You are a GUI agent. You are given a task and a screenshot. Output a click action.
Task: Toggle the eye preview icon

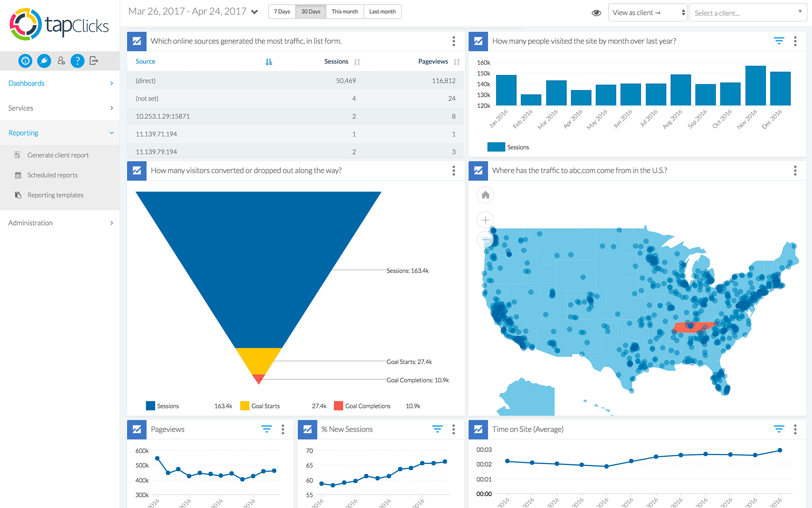(596, 13)
